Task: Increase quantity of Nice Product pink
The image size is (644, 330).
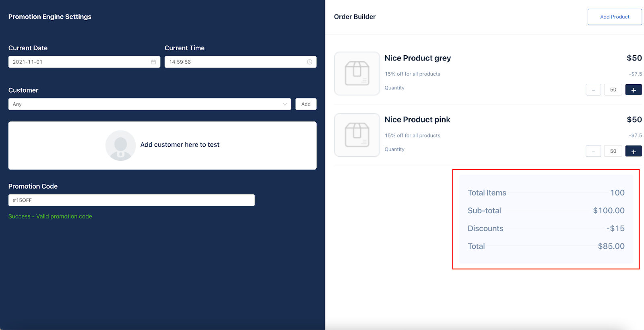Action: point(634,152)
